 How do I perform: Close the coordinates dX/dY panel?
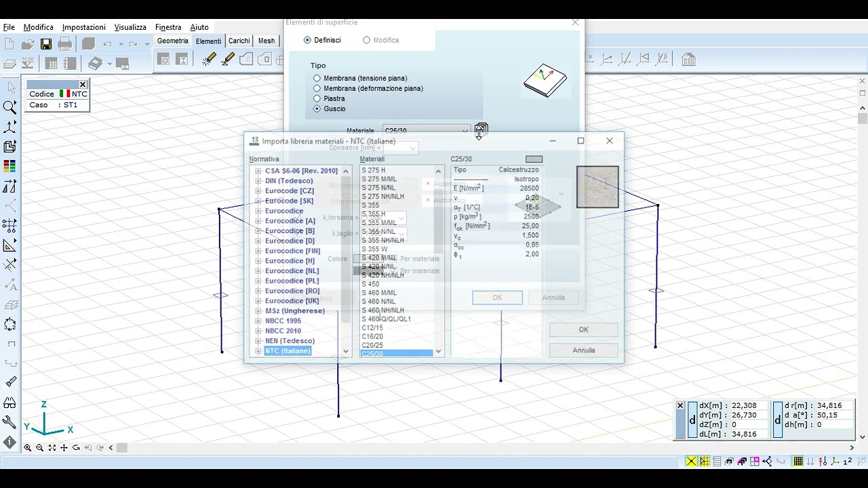(x=680, y=406)
